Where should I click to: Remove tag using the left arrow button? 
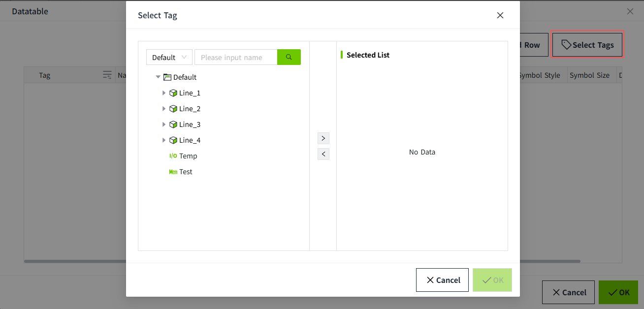pyautogui.click(x=323, y=154)
